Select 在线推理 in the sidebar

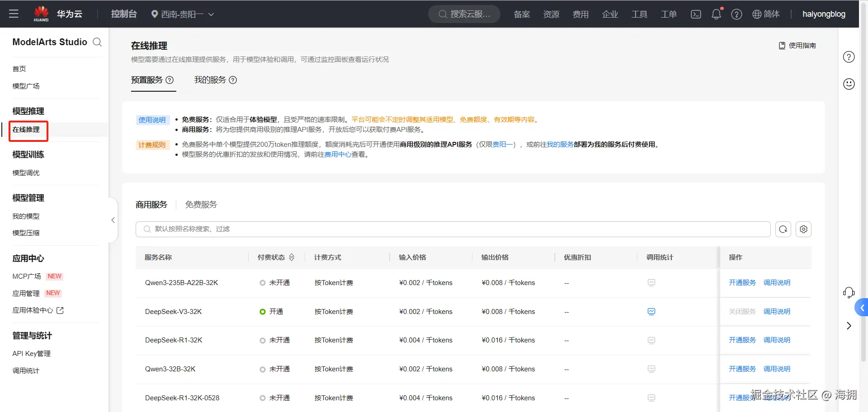26,130
